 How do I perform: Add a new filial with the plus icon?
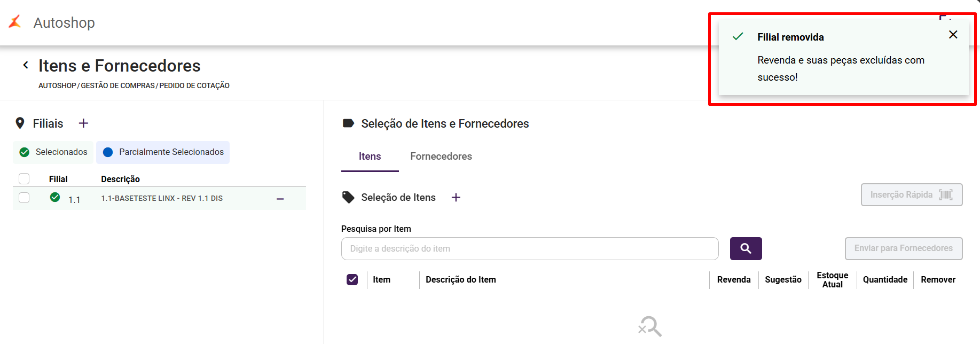click(83, 123)
